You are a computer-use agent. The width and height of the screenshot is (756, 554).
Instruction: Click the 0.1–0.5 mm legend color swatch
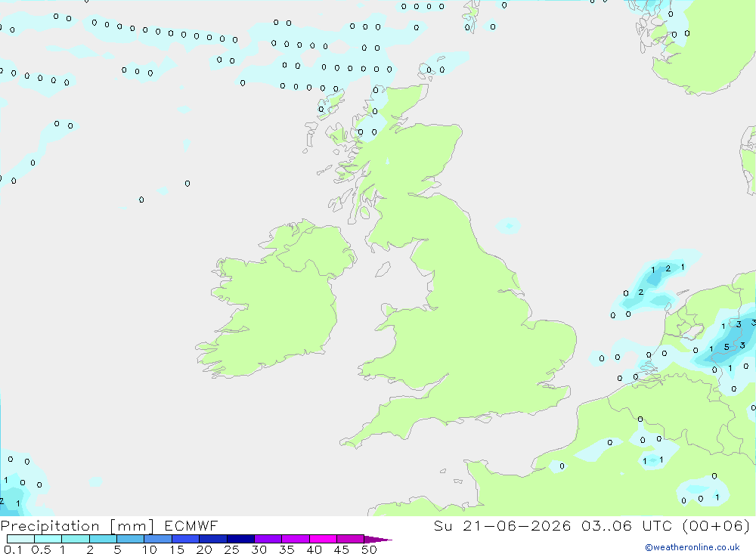[x=20, y=539]
